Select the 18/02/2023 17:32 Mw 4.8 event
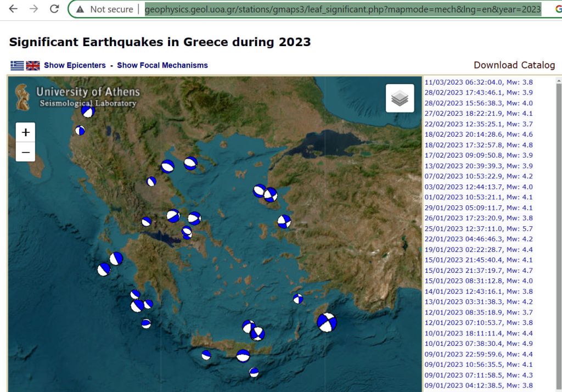The height and width of the screenshot is (392, 562). [479, 145]
